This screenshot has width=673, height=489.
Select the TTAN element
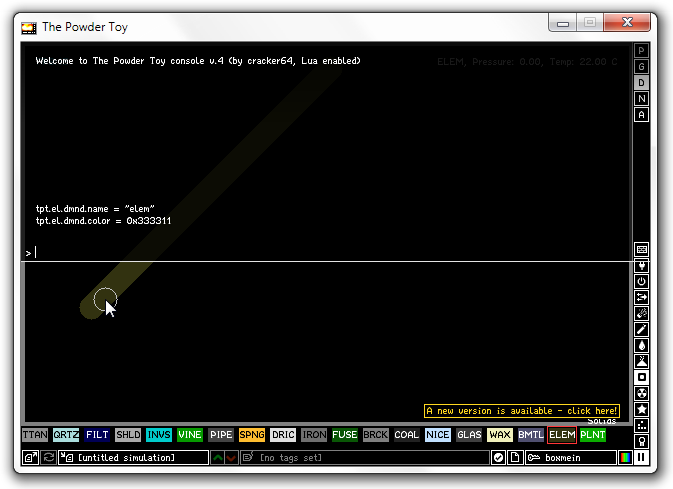point(35,435)
